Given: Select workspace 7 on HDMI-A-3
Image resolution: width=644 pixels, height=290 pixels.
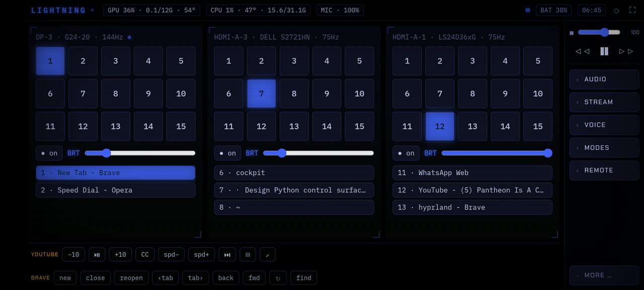Looking at the screenshot, I should click(x=261, y=94).
